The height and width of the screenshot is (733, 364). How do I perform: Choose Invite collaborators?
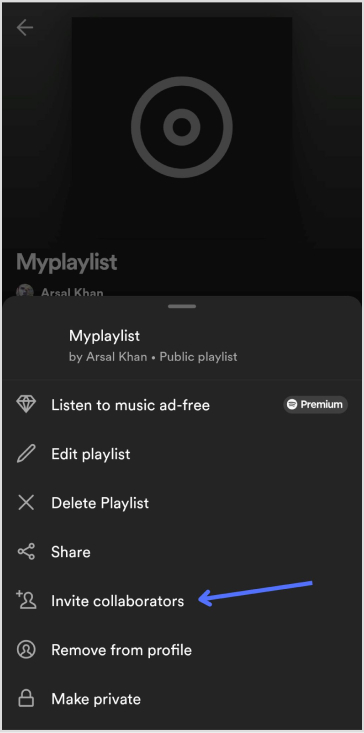(x=182, y=601)
